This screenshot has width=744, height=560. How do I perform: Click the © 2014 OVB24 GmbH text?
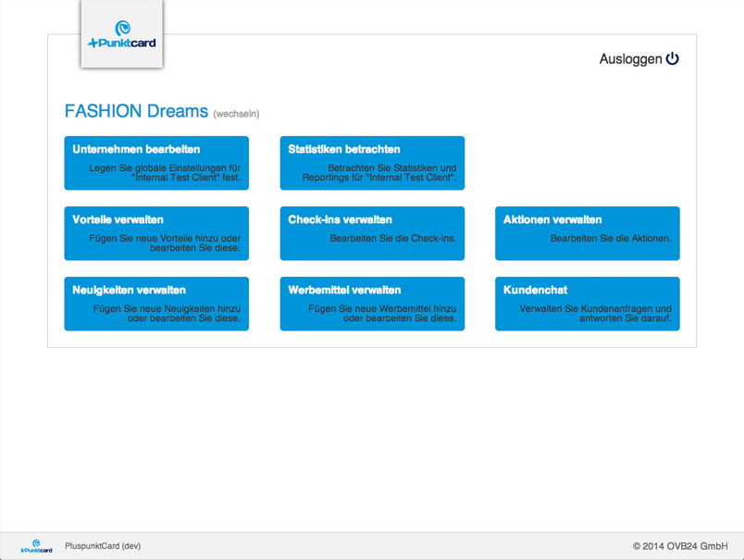point(680,546)
